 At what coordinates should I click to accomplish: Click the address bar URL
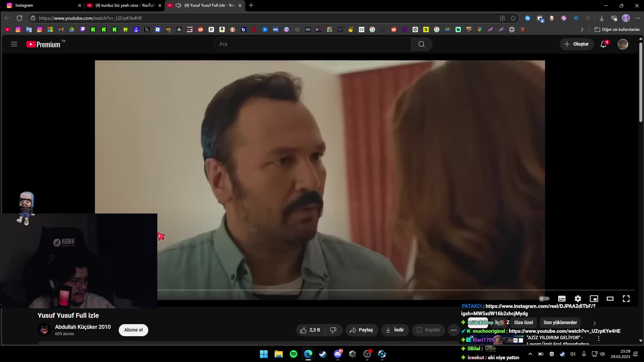91,18
